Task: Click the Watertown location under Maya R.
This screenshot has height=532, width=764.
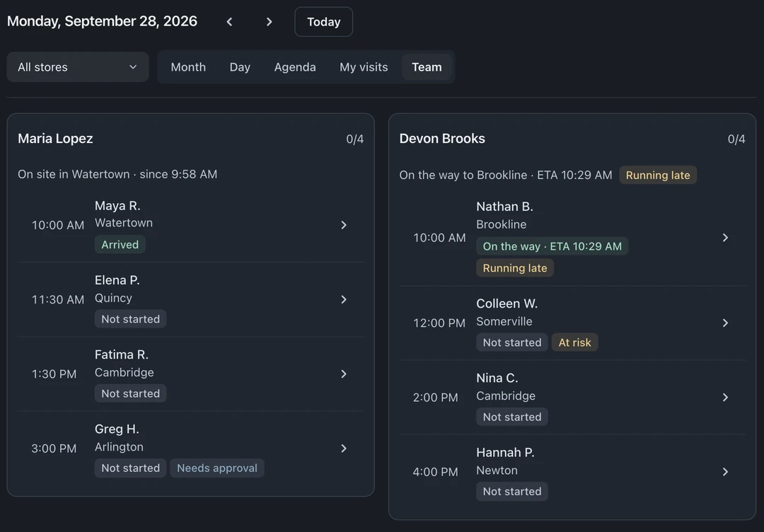Action: 123,223
